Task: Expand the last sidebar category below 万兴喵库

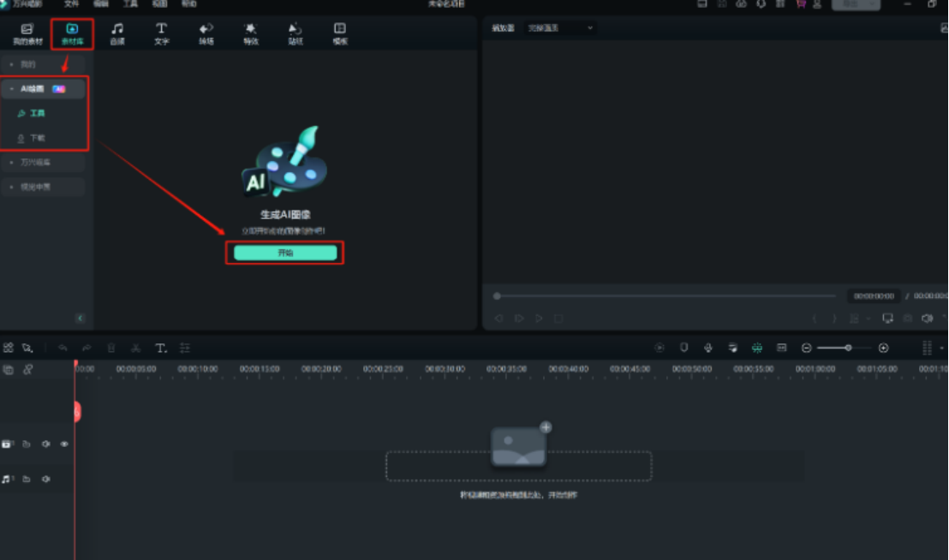Action: pos(43,187)
